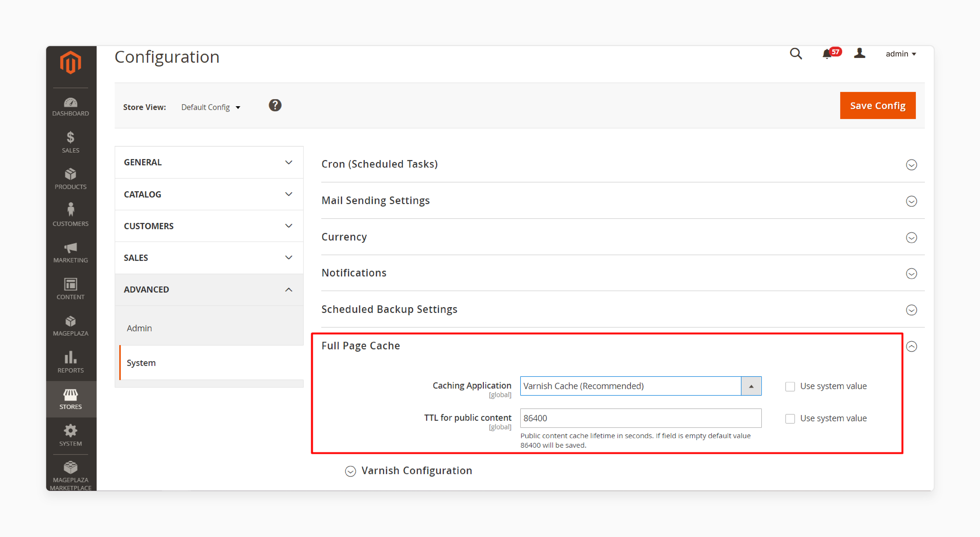Click the user account icon
Image resolution: width=980 pixels, height=537 pixels.
click(x=859, y=53)
